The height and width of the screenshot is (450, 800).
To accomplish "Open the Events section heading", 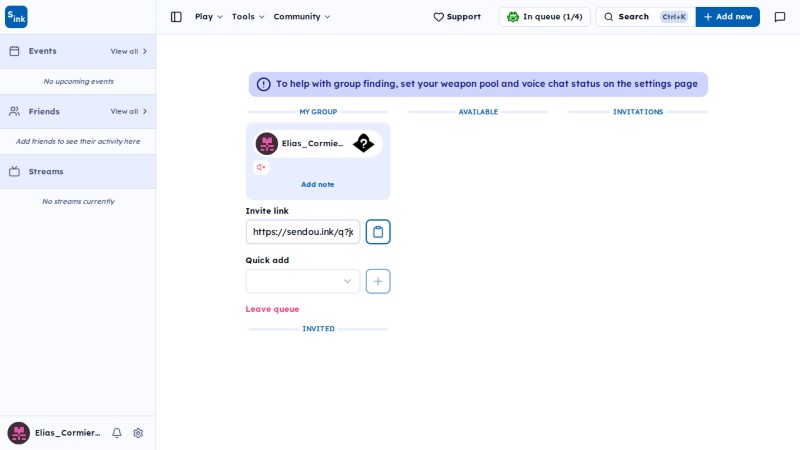I will pyautogui.click(x=42, y=51).
